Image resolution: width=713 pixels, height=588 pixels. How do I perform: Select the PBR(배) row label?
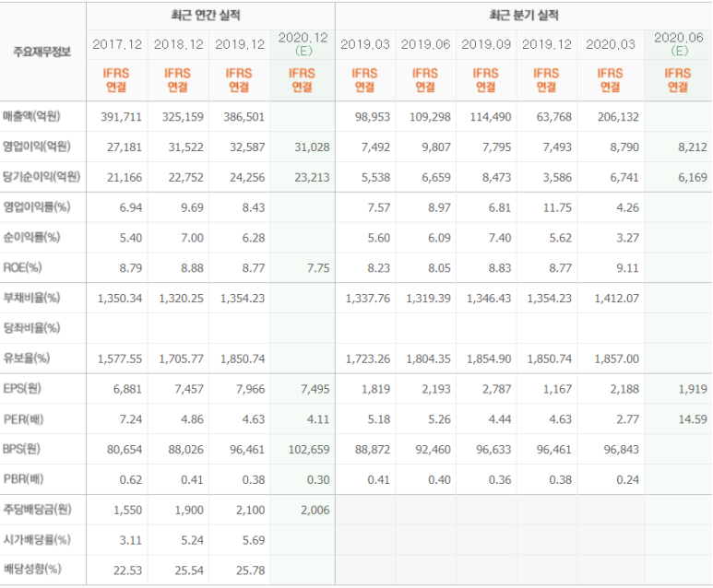point(23,479)
